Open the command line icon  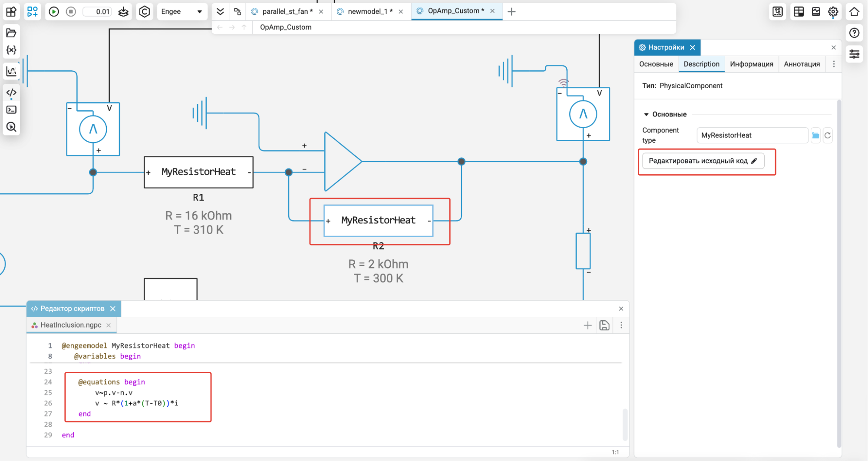(11, 110)
